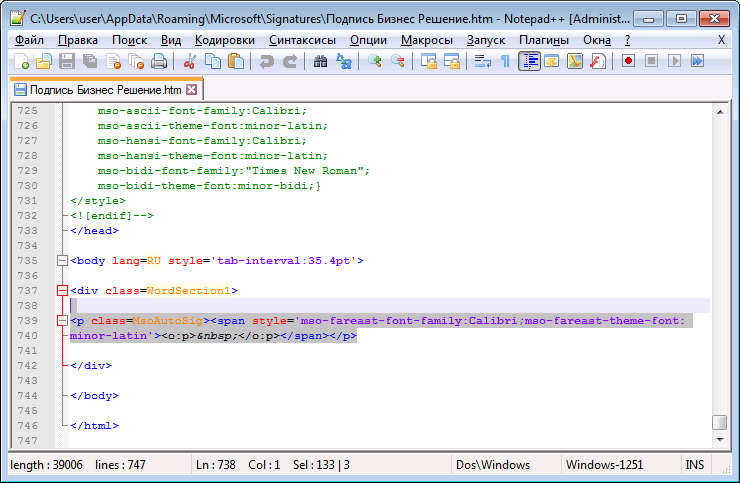The height and width of the screenshot is (483, 740).
Task: Redo the action with the Redo arrow
Action: [290, 61]
